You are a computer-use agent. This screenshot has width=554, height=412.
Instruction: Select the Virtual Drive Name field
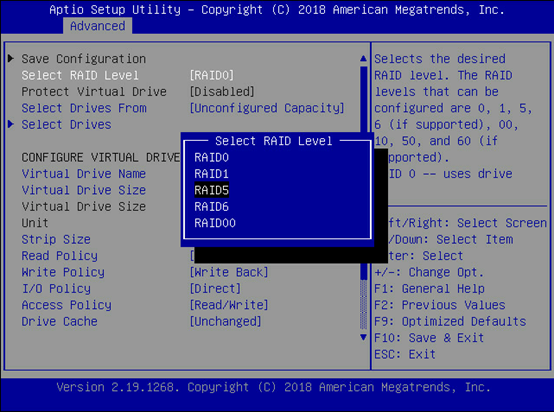coord(83,174)
